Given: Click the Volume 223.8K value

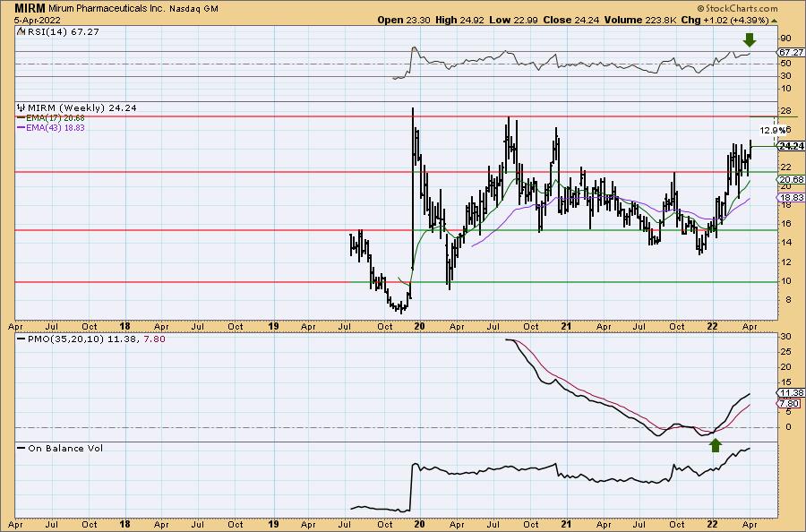Looking at the screenshot, I should pyautogui.click(x=640, y=20).
